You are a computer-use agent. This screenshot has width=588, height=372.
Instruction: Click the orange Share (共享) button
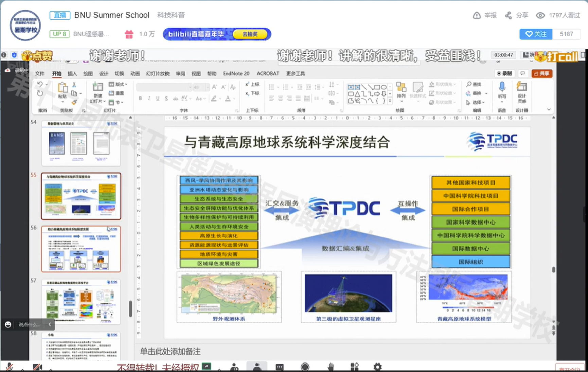(542, 74)
